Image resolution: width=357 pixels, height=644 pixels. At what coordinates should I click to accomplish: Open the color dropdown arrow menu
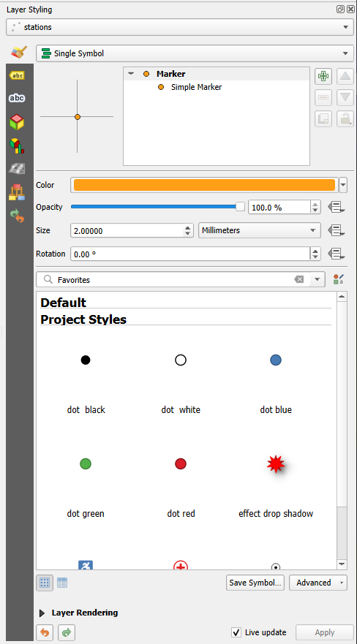pyautogui.click(x=343, y=185)
